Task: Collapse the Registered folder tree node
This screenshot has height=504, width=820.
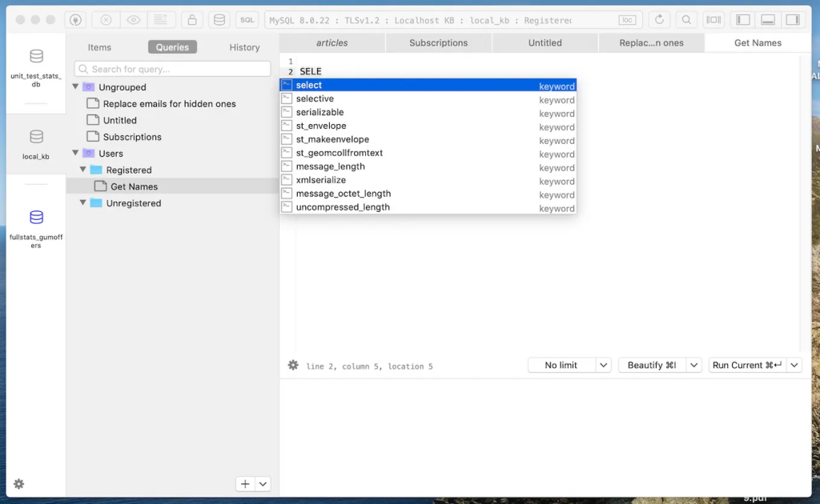Action: click(x=83, y=170)
